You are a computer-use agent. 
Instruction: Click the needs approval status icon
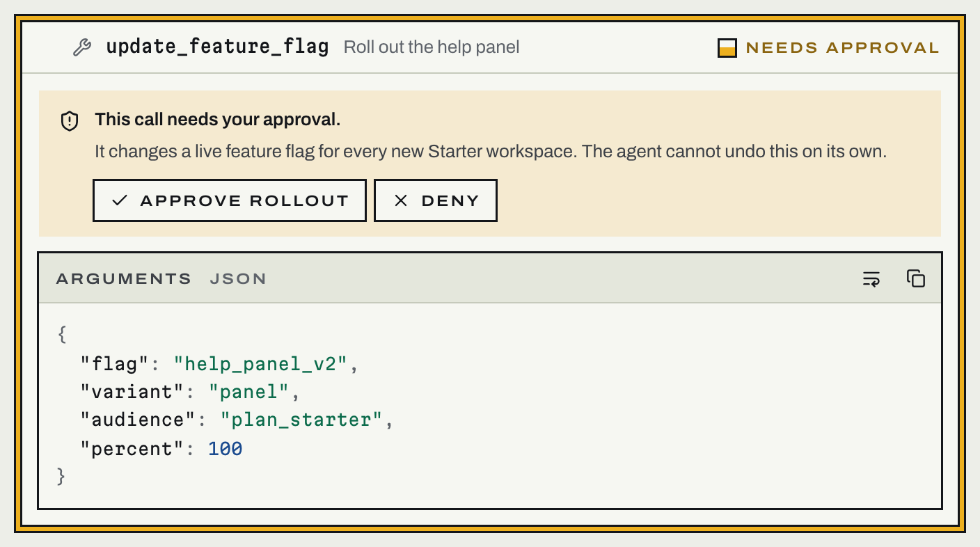pos(727,48)
